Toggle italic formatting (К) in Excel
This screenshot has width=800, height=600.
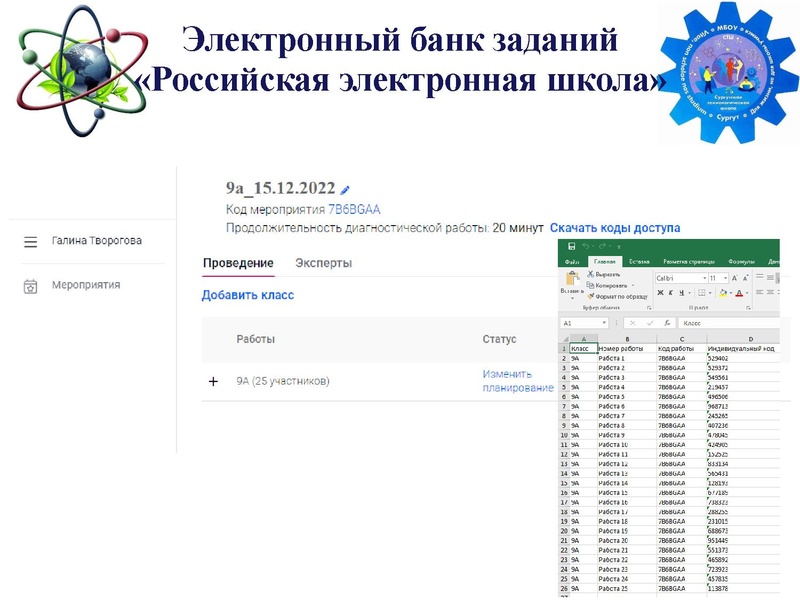coord(669,290)
